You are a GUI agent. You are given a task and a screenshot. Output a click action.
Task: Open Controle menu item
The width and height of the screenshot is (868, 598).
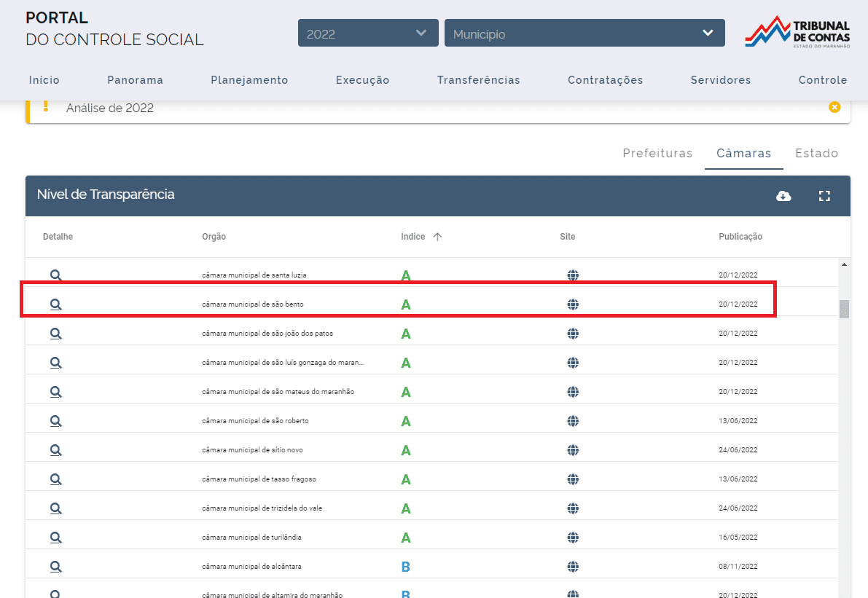(x=823, y=80)
